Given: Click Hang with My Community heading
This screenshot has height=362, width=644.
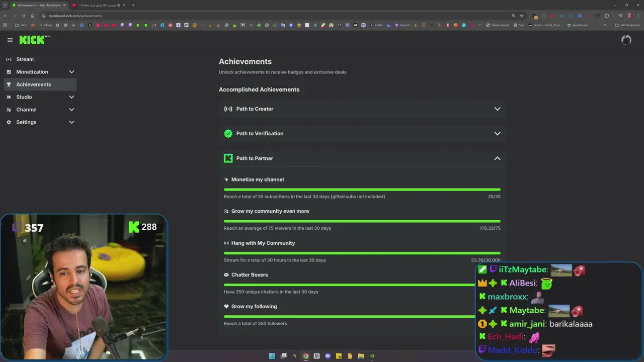Looking at the screenshot, I should (263, 243).
